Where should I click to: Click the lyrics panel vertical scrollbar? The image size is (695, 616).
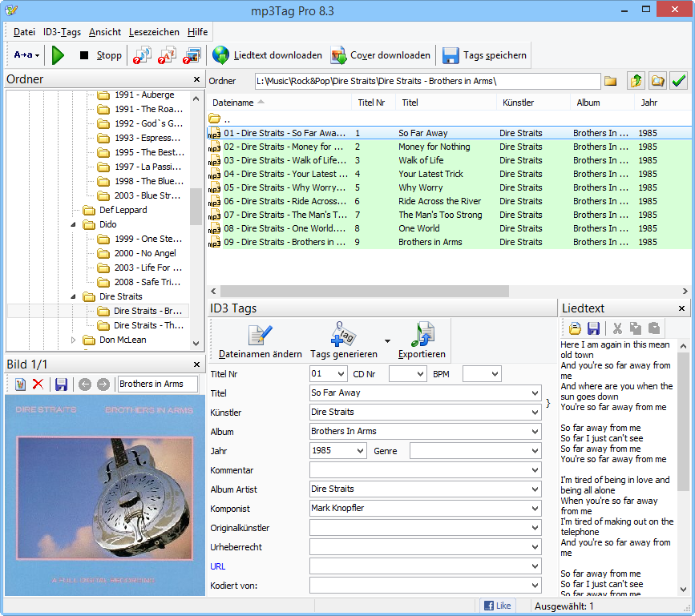click(x=683, y=468)
